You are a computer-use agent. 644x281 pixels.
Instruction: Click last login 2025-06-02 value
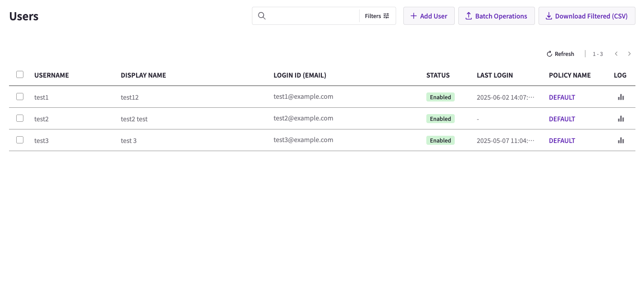pyautogui.click(x=506, y=97)
